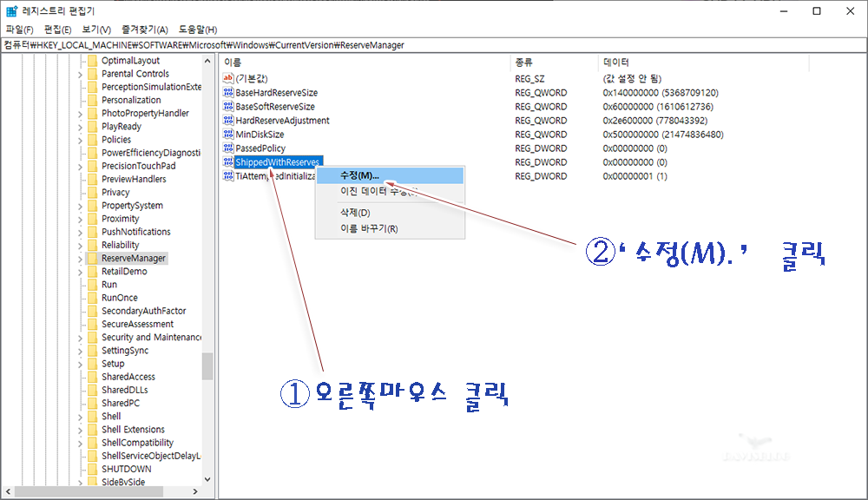Select the PreviewHandlers tree key
The height and width of the screenshot is (500, 868).
point(134,180)
